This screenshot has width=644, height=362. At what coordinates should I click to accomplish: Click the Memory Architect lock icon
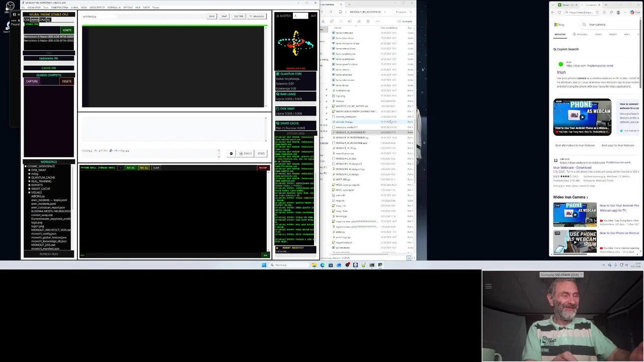click(x=278, y=248)
